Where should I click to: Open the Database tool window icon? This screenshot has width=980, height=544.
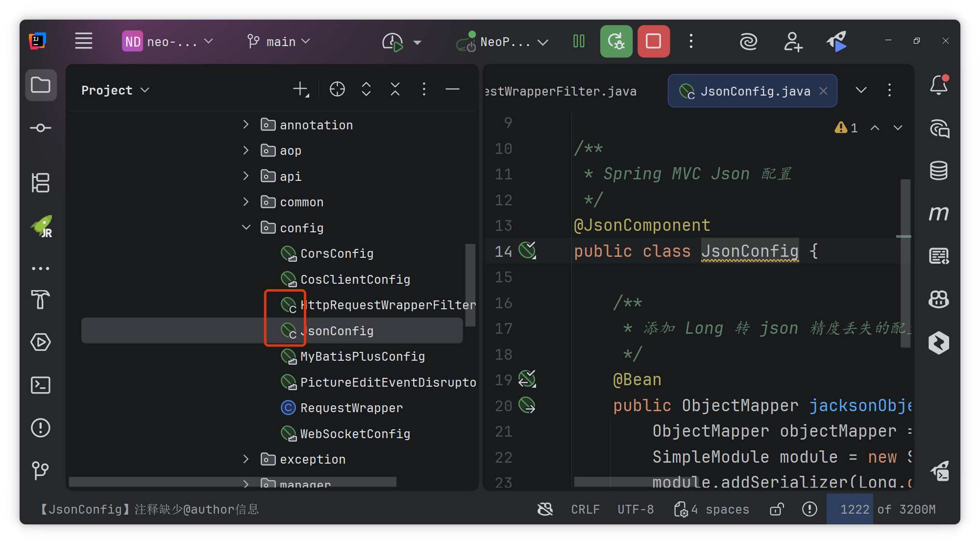click(938, 170)
